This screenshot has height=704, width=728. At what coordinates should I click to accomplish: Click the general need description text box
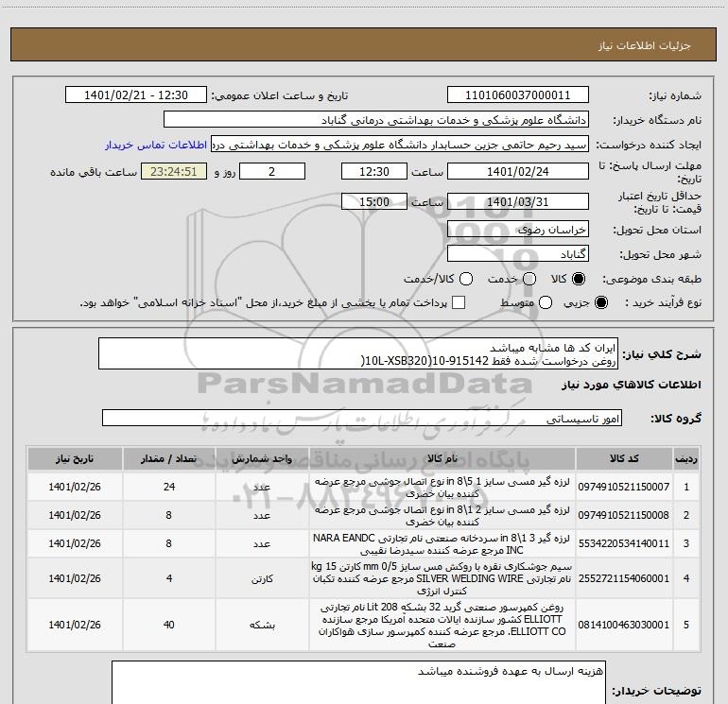pyautogui.click(x=358, y=353)
